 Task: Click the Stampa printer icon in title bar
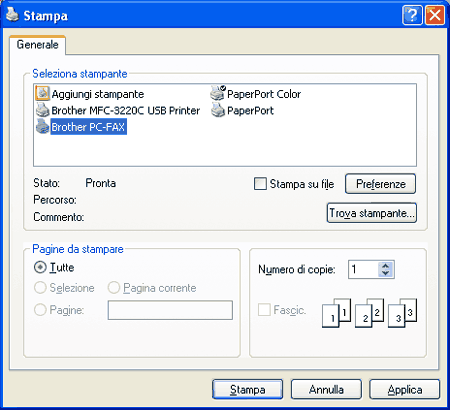coord(12,15)
